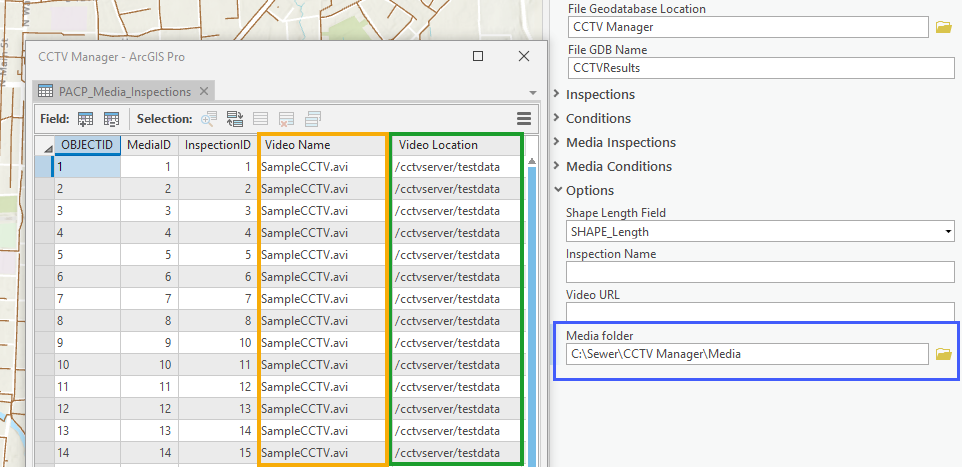
Task: Select row 14 using its row header
Action: point(45,453)
